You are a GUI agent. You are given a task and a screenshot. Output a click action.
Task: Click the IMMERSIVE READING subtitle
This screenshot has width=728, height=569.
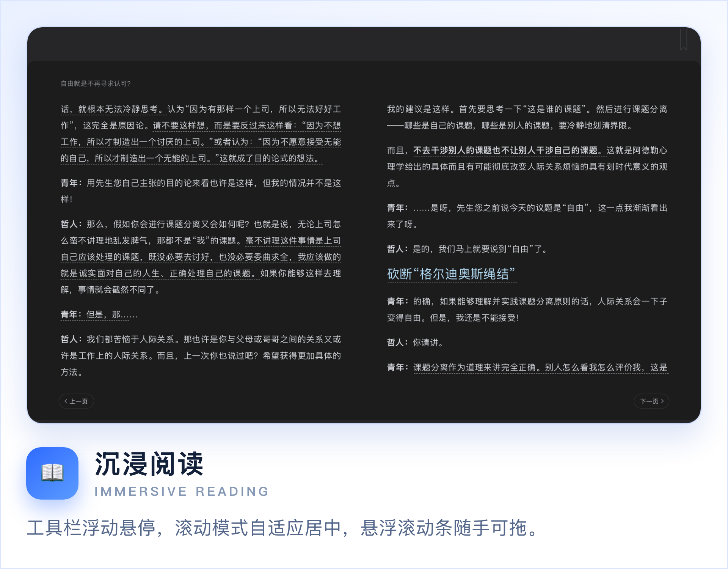tap(182, 491)
